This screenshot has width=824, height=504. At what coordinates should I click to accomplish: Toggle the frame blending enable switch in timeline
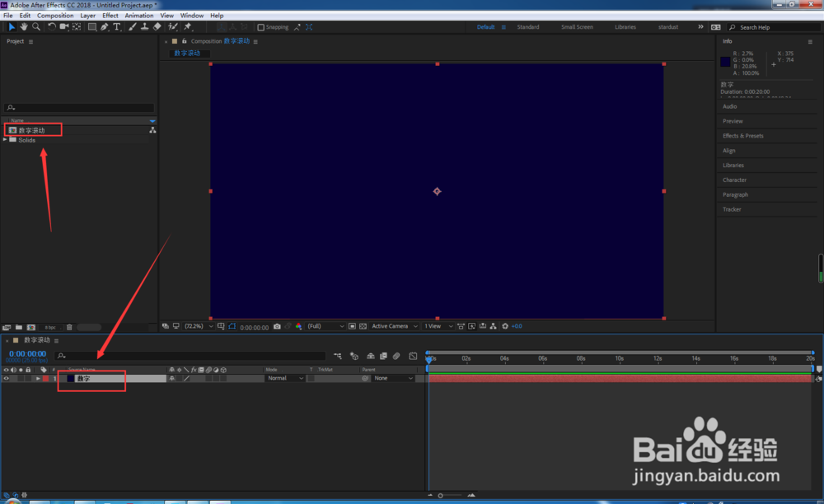pos(384,356)
